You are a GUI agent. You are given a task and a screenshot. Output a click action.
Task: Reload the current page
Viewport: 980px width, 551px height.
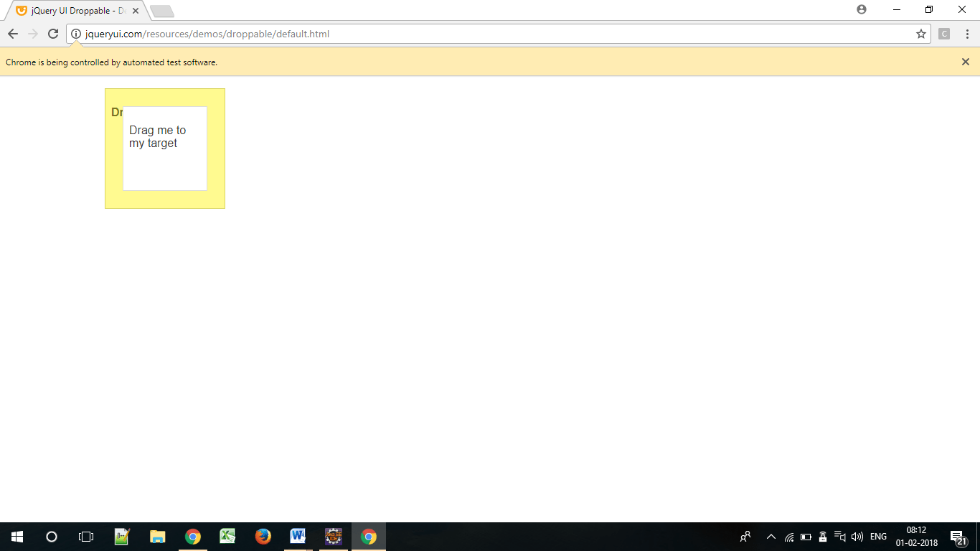pos(52,33)
